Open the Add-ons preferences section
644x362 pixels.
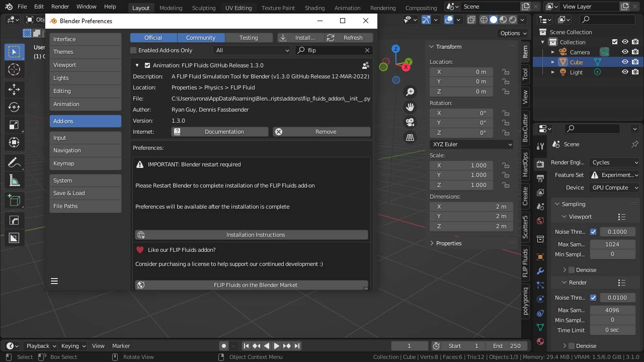click(86, 121)
